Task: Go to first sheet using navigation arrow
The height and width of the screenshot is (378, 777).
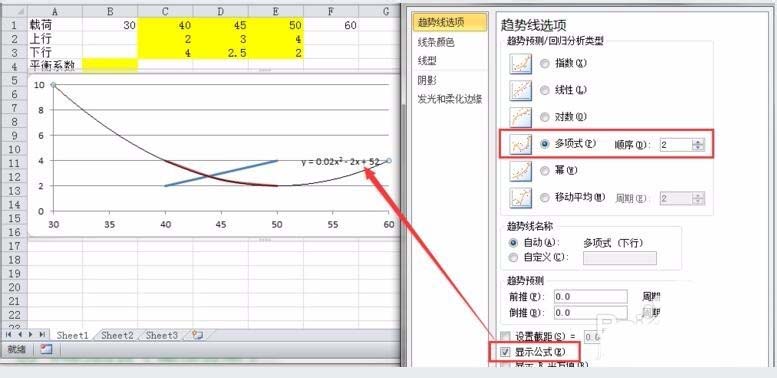Action: click(9, 335)
